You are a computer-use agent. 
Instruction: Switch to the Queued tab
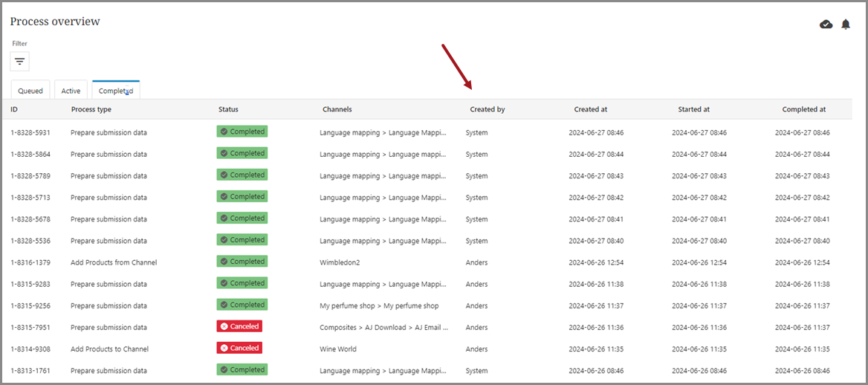[30, 91]
